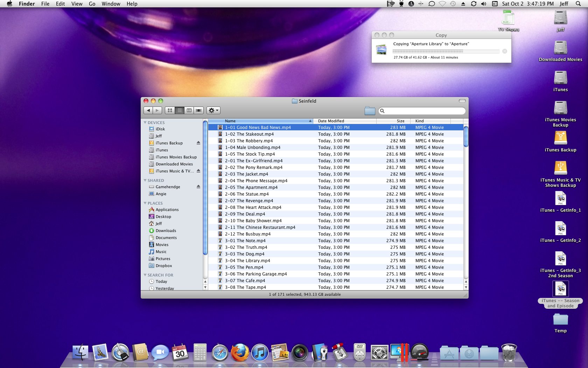Open the Go menu

tap(92, 4)
